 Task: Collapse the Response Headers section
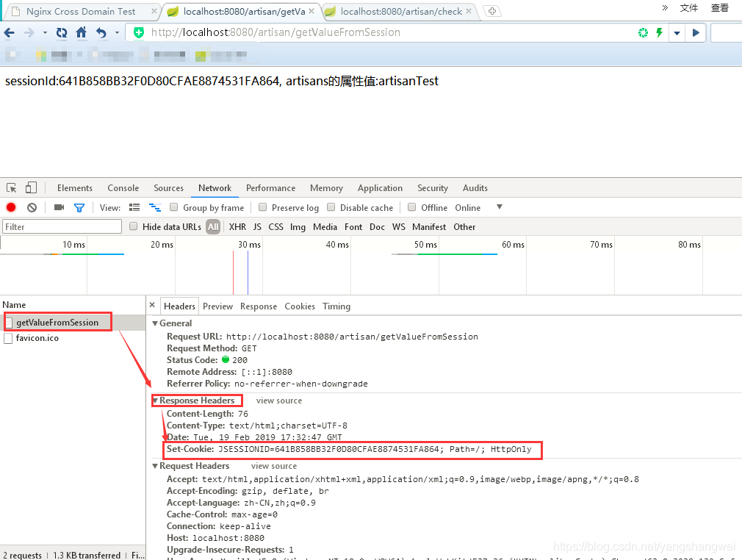[156, 401]
